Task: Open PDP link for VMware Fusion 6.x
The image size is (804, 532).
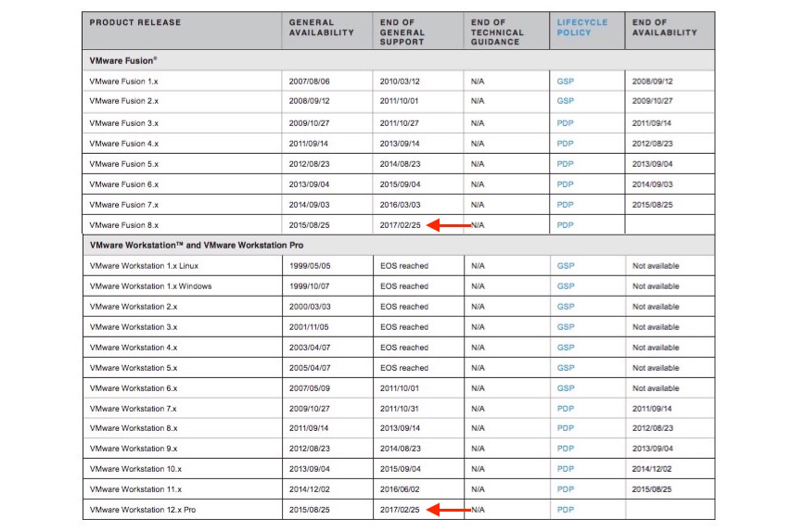Action: pyautogui.click(x=565, y=184)
